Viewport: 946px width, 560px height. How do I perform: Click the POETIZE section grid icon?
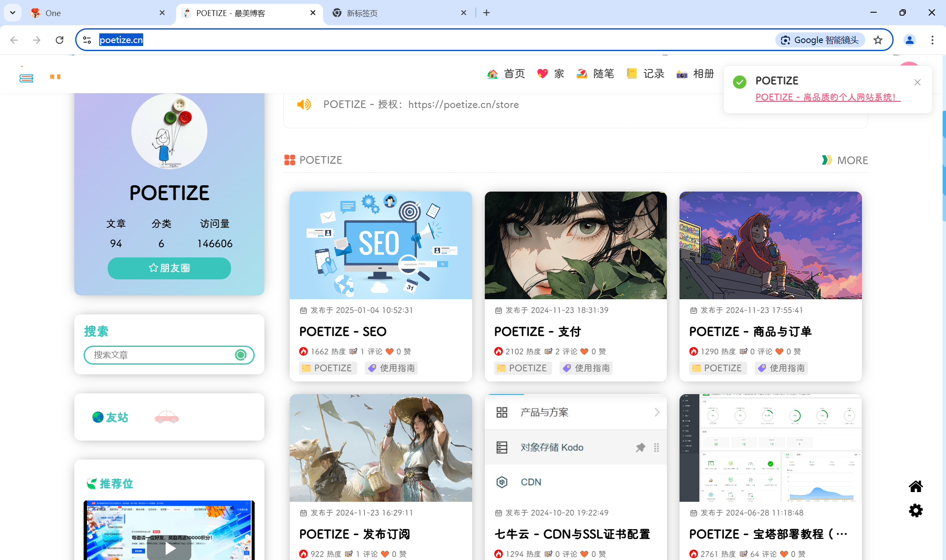click(290, 160)
